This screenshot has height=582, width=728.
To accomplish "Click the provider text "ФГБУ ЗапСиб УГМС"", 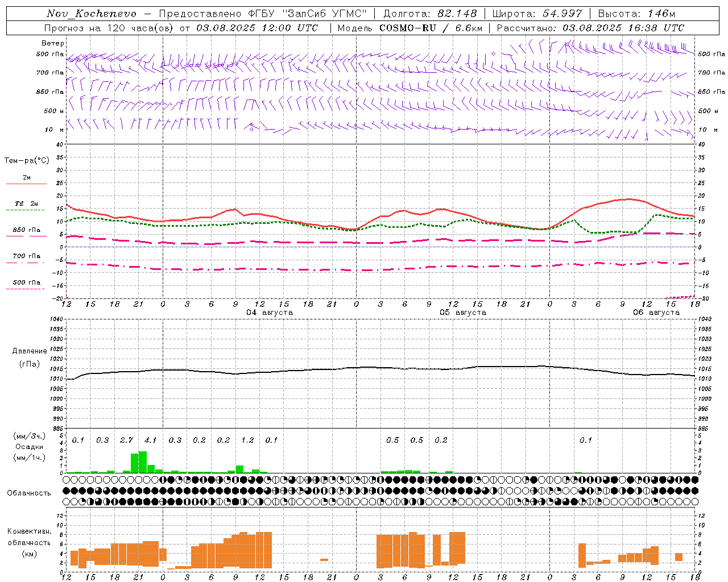I will pyautogui.click(x=308, y=14).
